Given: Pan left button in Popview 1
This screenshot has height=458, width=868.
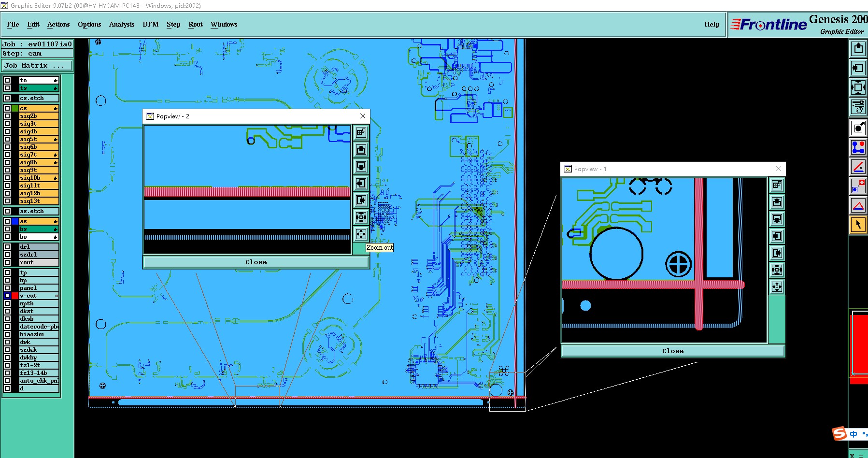Looking at the screenshot, I should coord(777,236).
